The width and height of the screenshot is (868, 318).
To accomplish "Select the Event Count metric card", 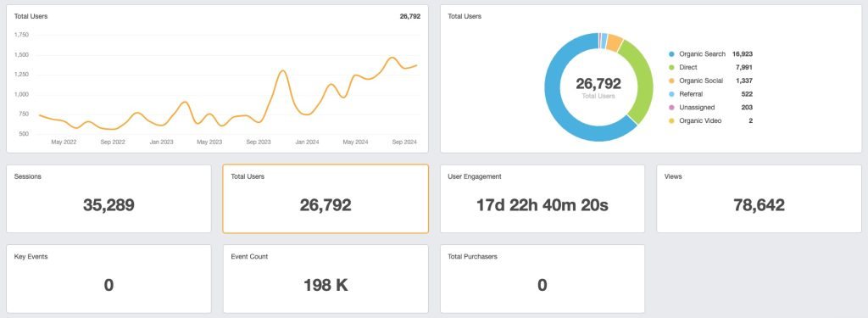I will (325, 279).
